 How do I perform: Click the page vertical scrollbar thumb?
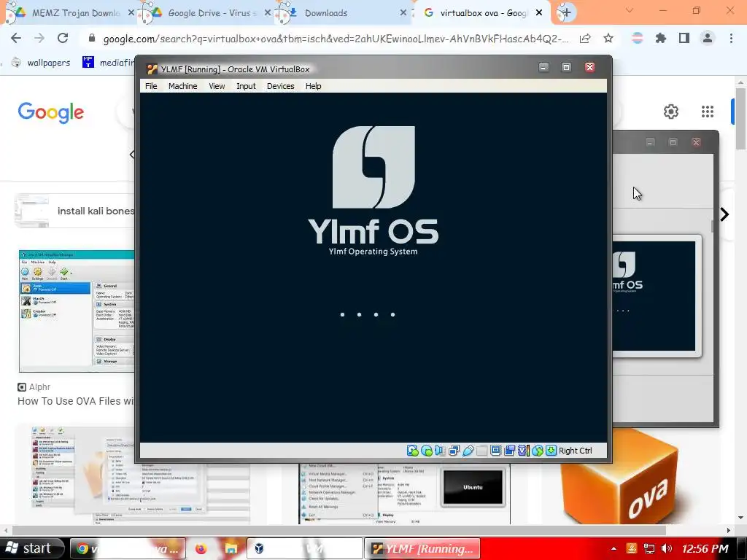click(740, 119)
